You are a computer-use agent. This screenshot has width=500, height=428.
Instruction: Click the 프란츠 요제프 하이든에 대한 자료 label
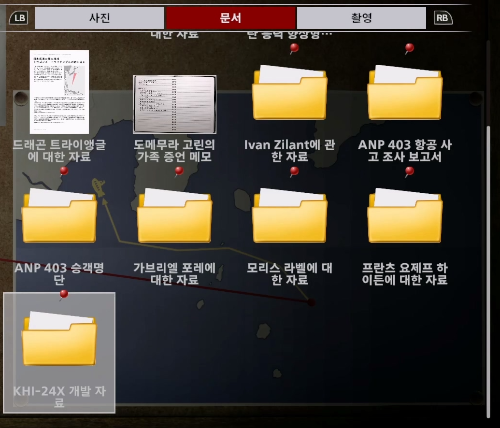point(405,274)
